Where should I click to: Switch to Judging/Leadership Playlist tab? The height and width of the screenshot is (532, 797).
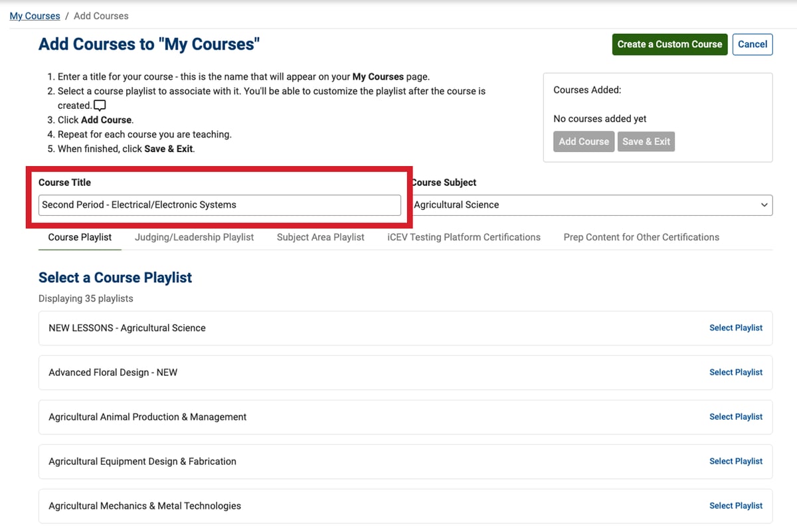[194, 237]
